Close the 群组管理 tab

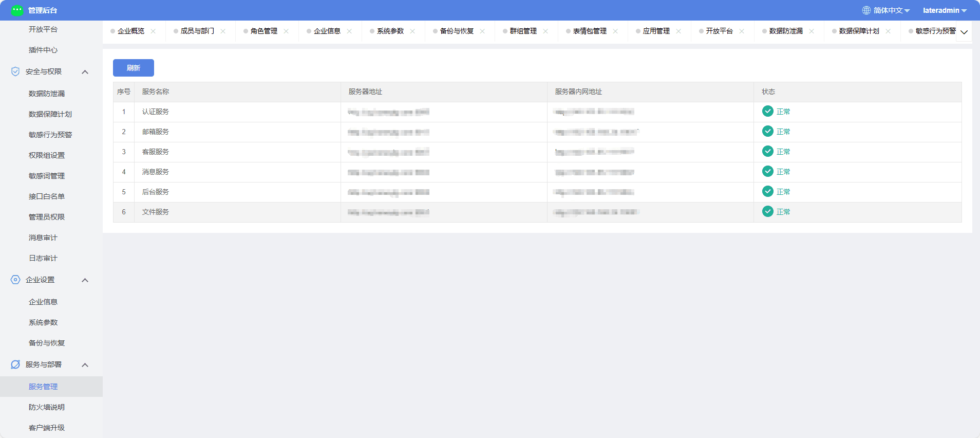point(545,31)
